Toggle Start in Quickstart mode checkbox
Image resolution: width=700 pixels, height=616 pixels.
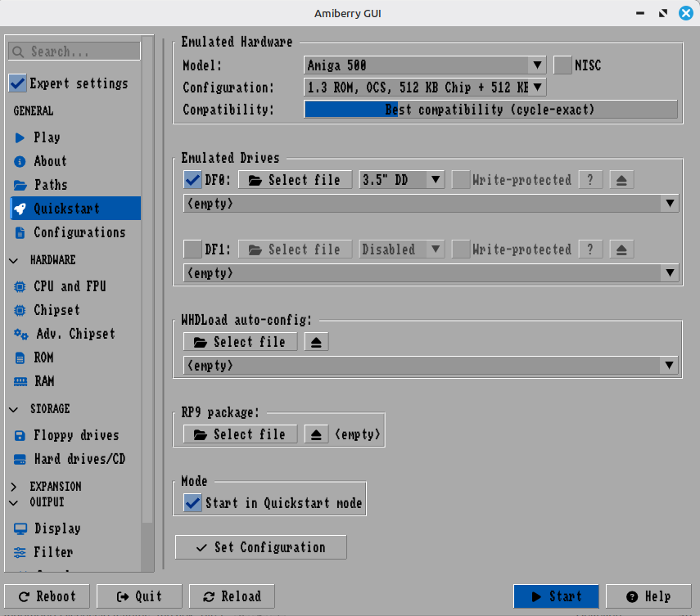point(192,503)
